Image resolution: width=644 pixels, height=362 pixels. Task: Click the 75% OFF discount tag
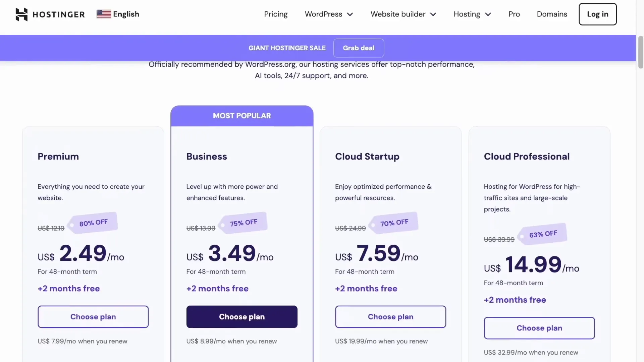243,223
